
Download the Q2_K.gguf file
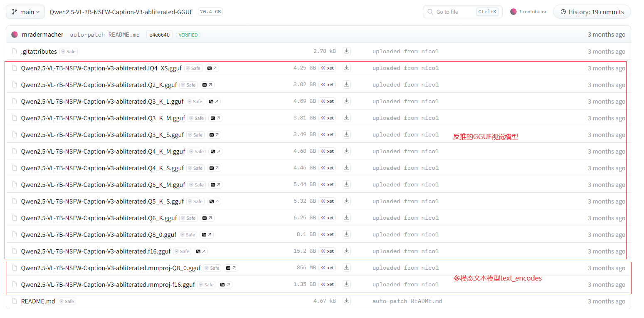(347, 84)
